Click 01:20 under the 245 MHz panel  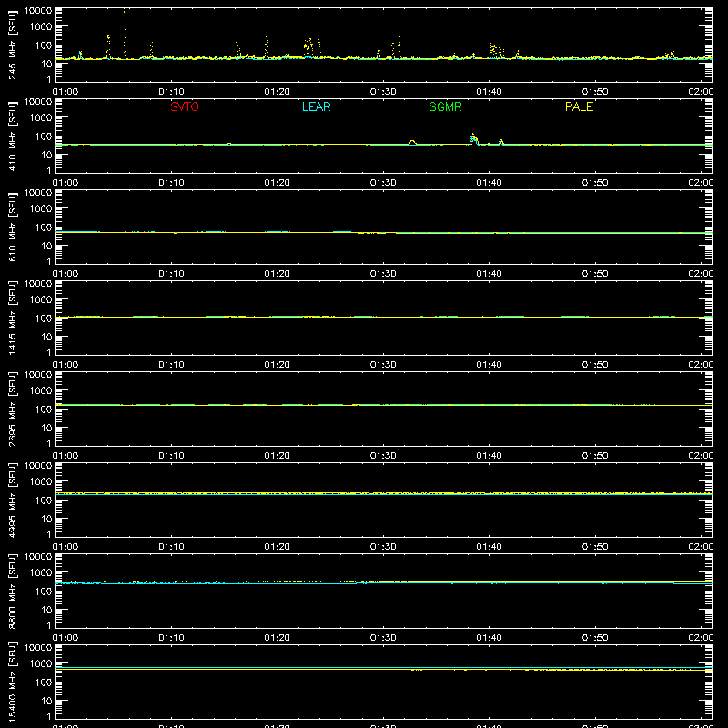click(278, 92)
